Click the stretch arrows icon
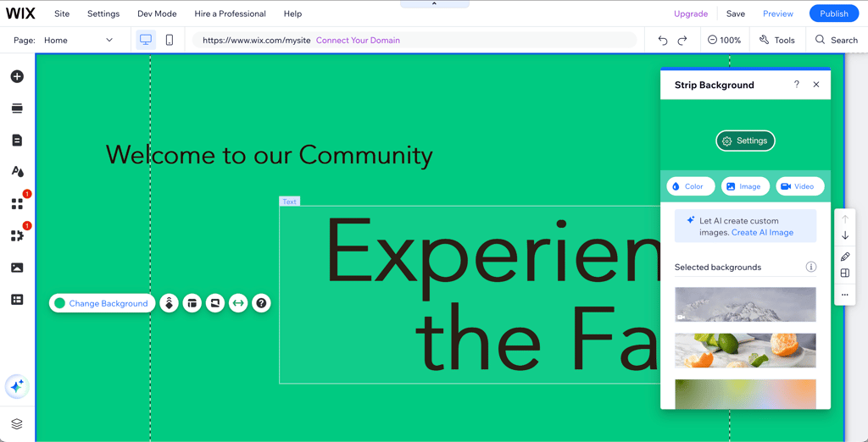The image size is (868, 442). (x=238, y=303)
